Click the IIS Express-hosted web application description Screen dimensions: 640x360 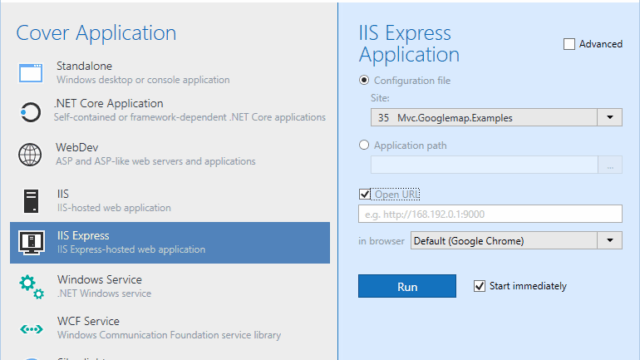[131, 249]
